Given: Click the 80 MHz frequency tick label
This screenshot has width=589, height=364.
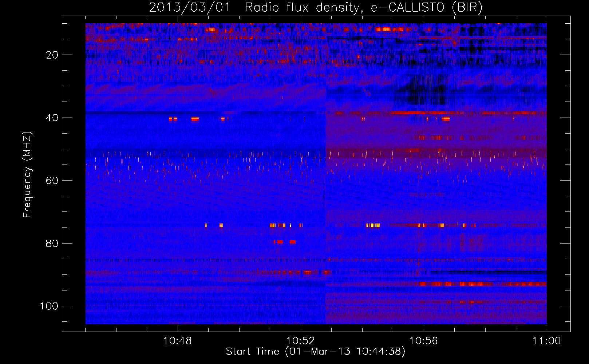Looking at the screenshot, I should [x=52, y=243].
